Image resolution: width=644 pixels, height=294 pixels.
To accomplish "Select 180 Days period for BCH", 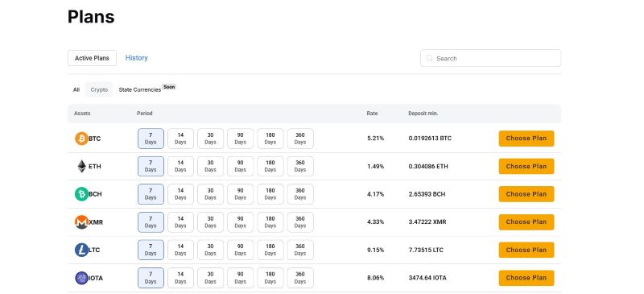I will coord(270,194).
